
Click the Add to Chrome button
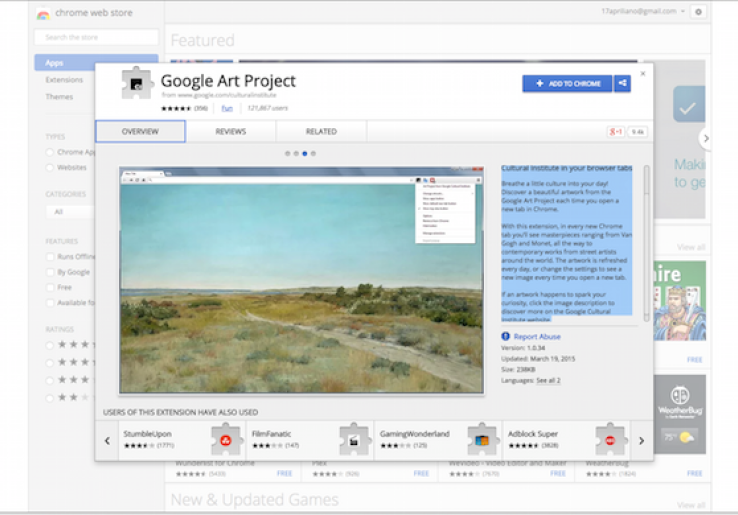(567, 83)
